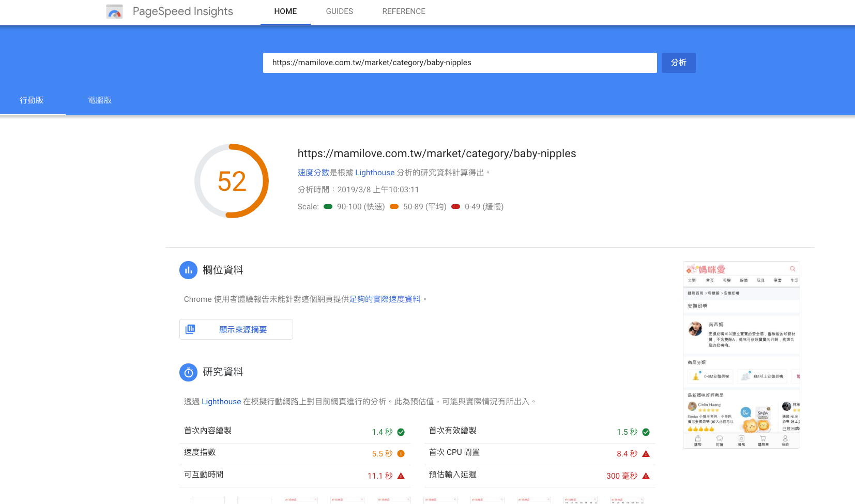Screen dimensions: 855x504
Task: Click the red warning icon for 可互動時間
Action: click(401, 476)
